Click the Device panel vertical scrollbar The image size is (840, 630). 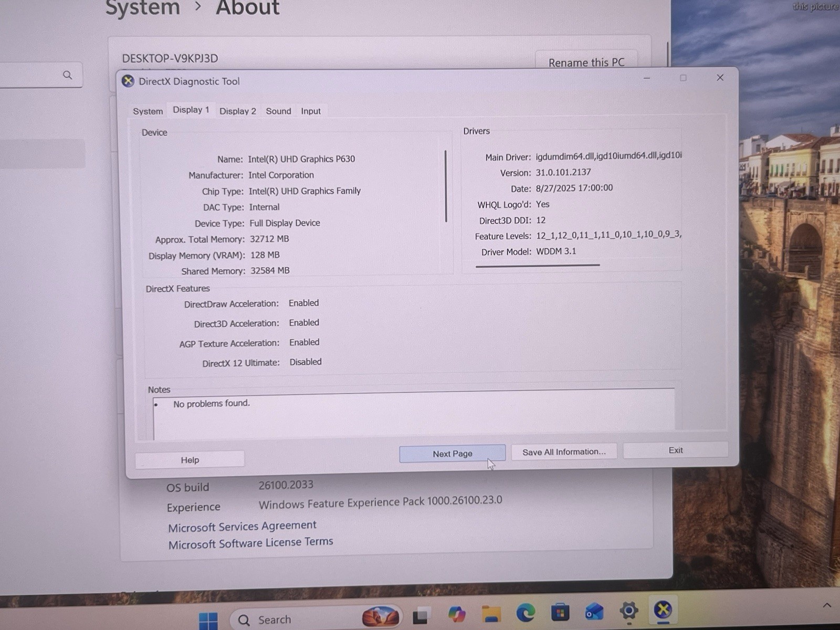pyautogui.click(x=446, y=186)
